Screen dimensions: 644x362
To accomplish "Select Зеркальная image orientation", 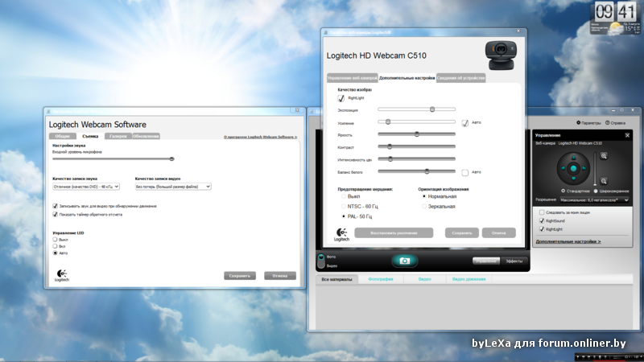I will (424, 207).
